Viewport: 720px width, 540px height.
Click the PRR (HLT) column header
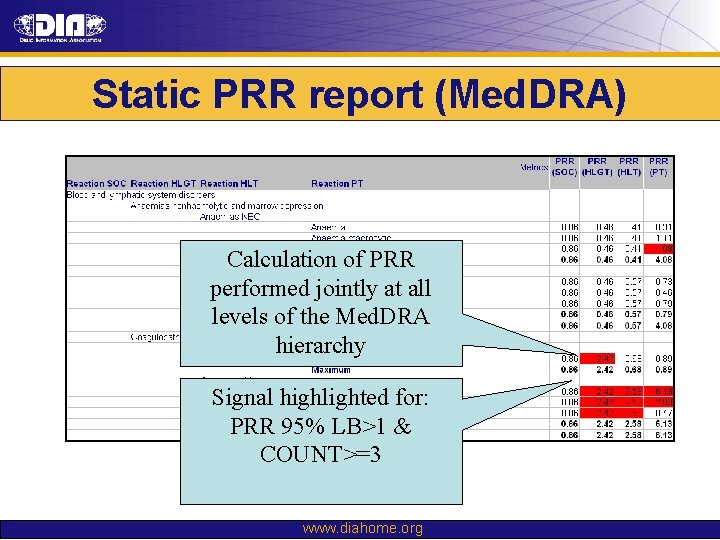[x=629, y=167]
